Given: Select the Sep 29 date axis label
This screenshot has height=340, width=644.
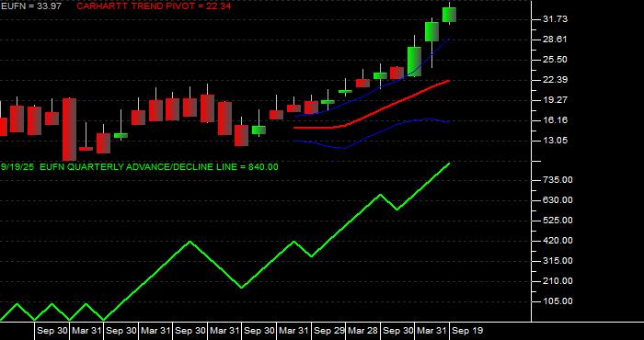Looking at the screenshot, I should pos(328,331).
